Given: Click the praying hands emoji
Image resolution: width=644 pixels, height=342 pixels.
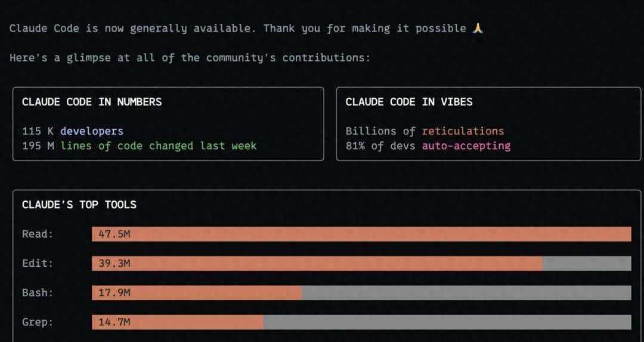Looking at the screenshot, I should (x=478, y=28).
